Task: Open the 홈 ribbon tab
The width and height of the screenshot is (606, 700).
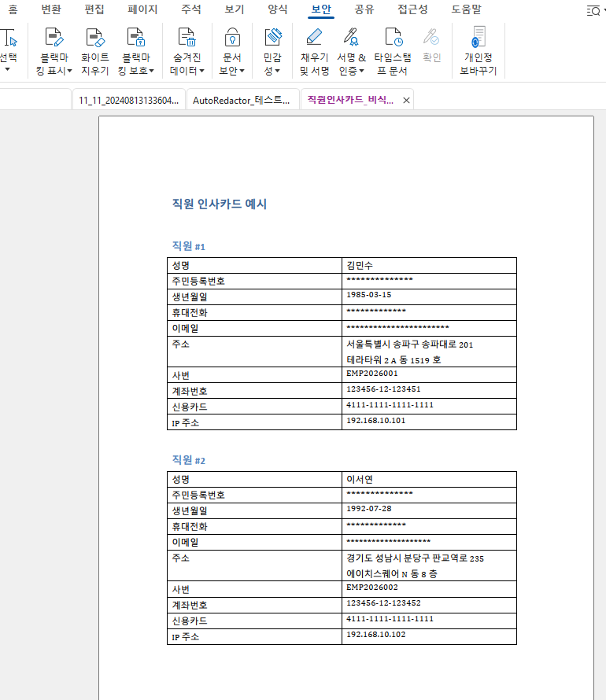Action: click(13, 9)
